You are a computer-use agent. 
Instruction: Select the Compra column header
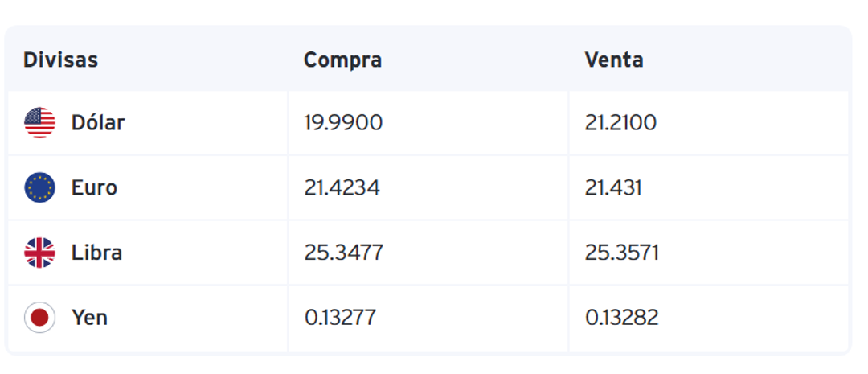pos(342,60)
